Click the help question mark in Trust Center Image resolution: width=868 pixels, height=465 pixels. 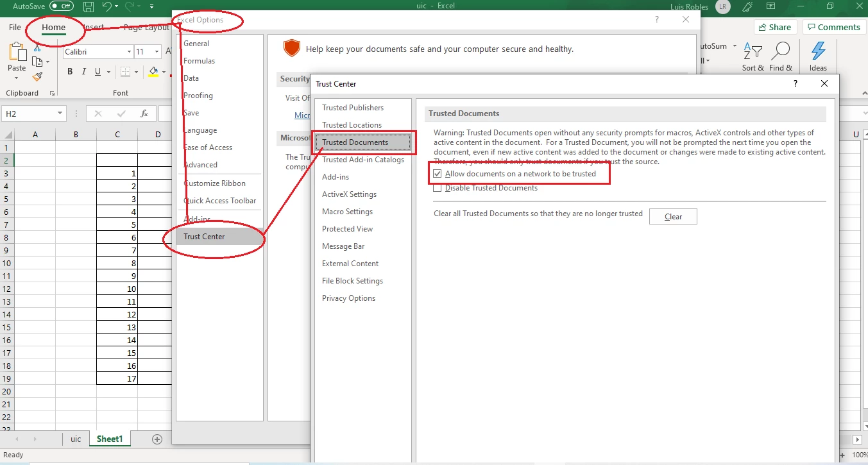coord(796,83)
